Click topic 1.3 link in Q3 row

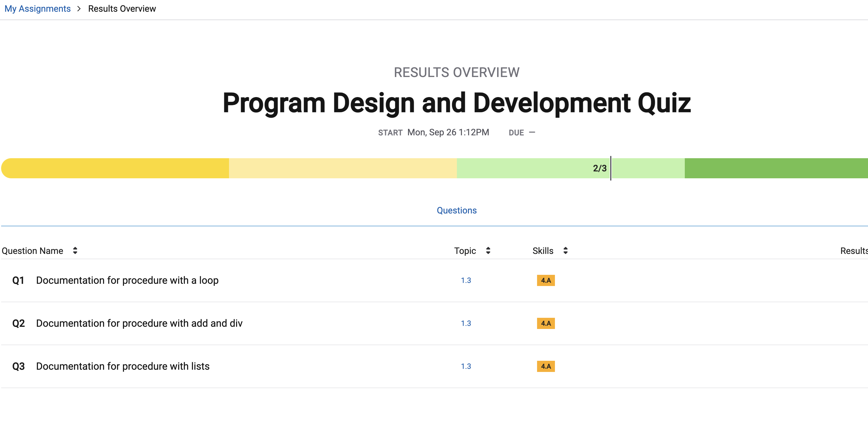(x=466, y=366)
